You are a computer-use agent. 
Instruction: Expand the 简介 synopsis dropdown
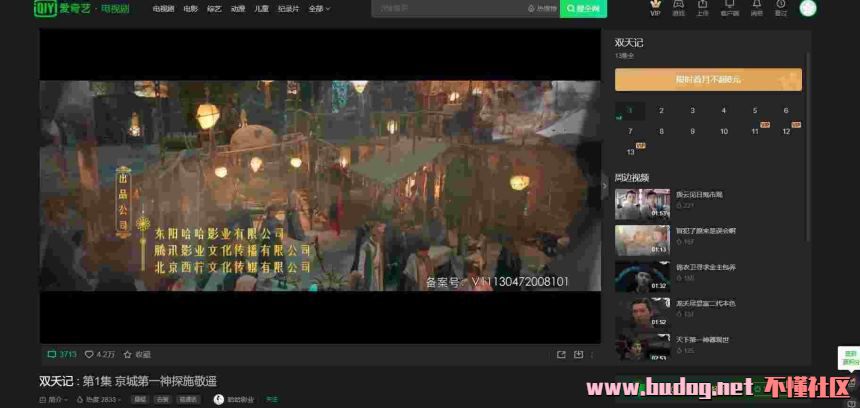click(x=53, y=400)
